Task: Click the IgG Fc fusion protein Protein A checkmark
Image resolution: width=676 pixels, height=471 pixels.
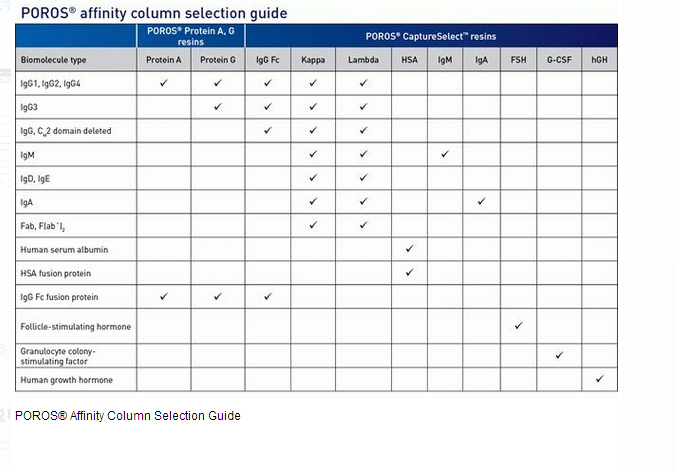Action: (163, 297)
